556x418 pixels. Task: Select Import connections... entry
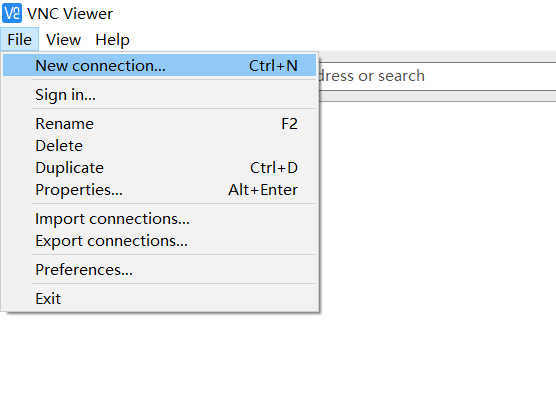coord(160,219)
